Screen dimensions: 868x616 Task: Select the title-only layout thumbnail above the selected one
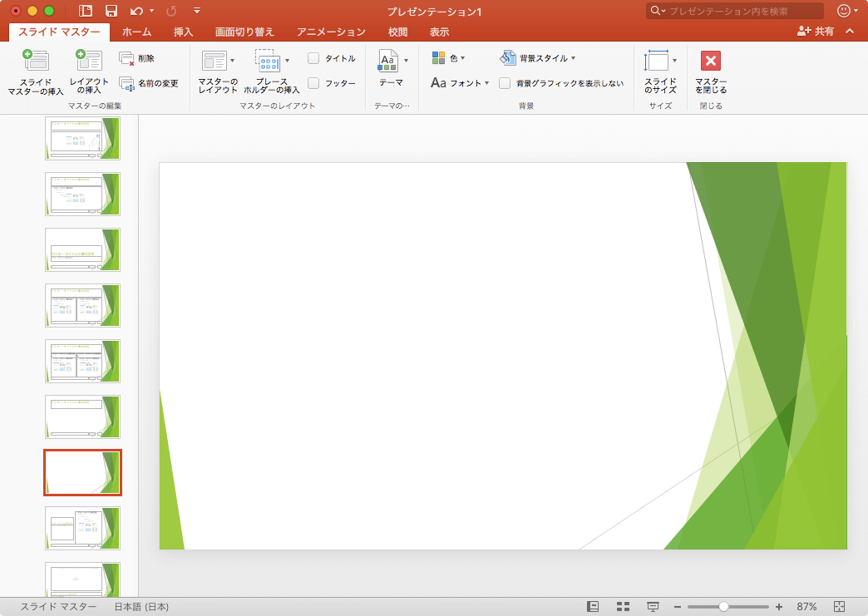coord(82,416)
